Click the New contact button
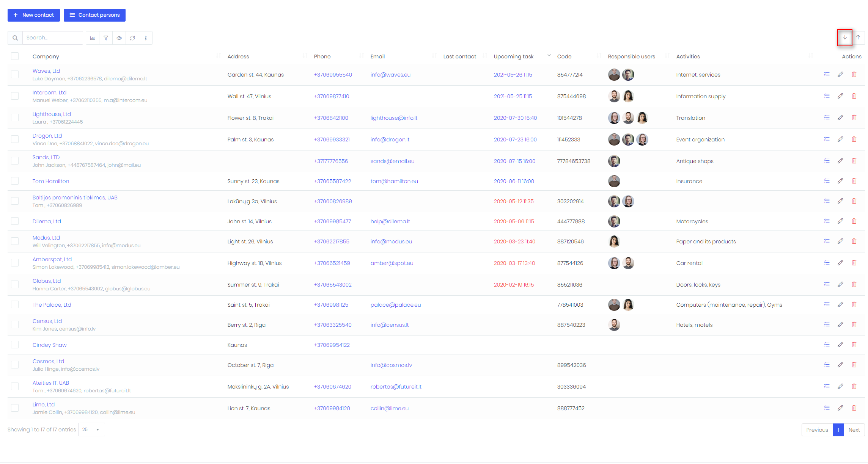Screen dimensions: 868x464 click(x=34, y=15)
